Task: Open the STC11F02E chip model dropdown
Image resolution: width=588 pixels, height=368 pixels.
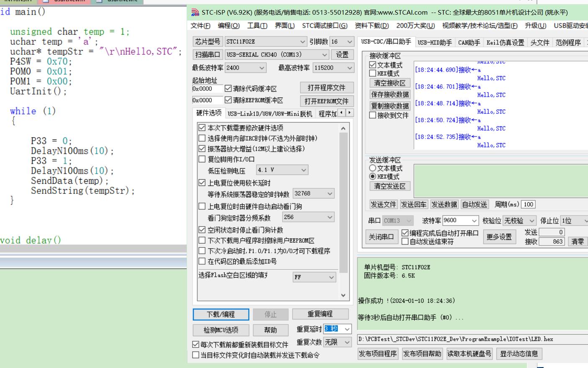Action: pos(266,41)
